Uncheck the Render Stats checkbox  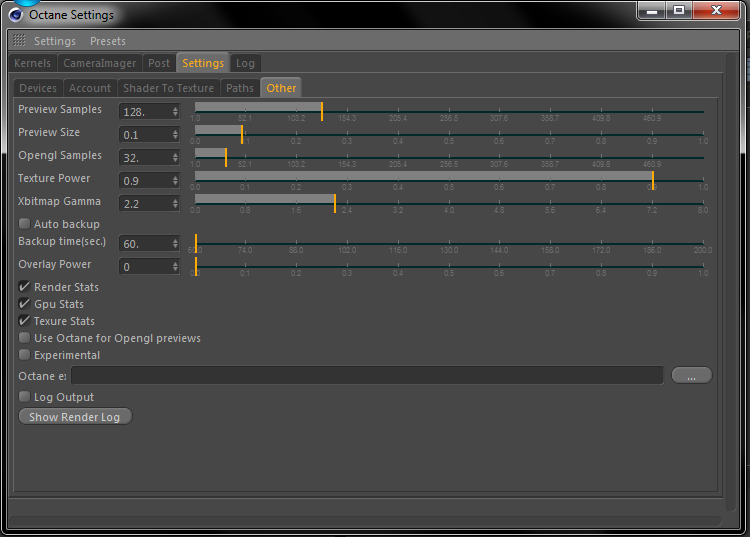point(24,287)
